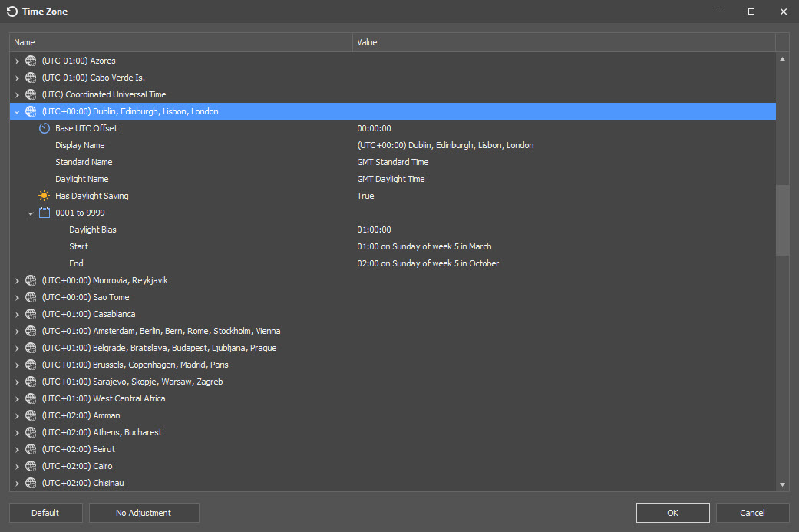The image size is (799, 532).
Task: Expand the Sao Tome node
Action: [17, 298]
